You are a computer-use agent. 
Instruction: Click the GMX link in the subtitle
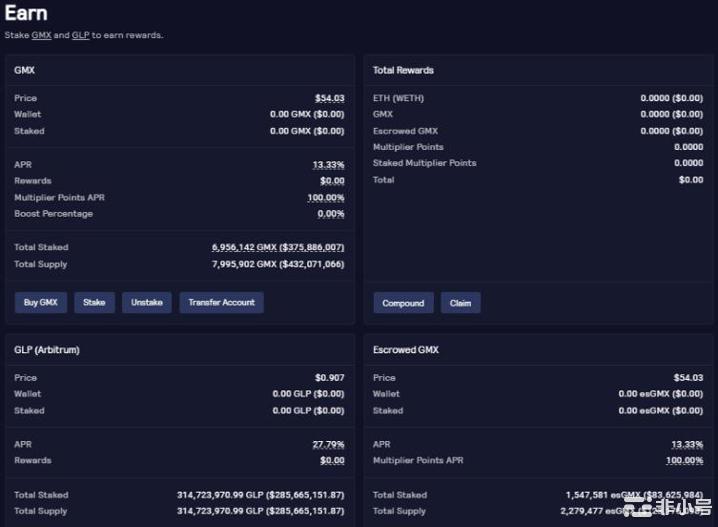(41, 35)
